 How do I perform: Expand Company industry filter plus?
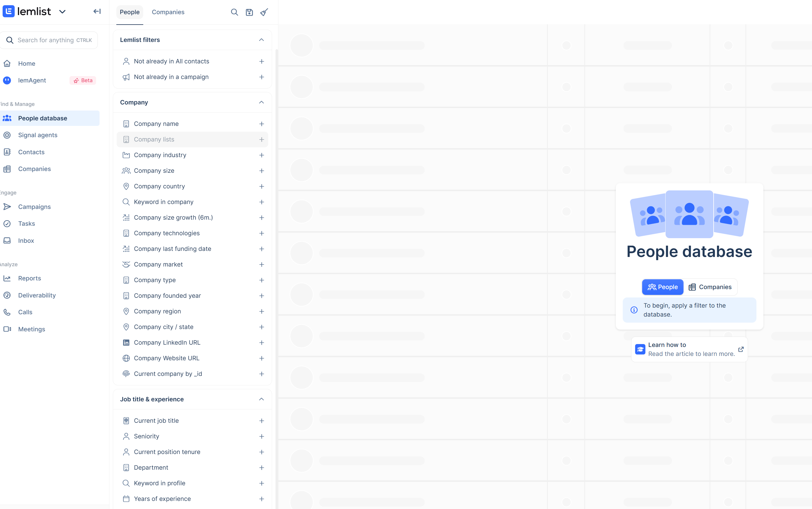point(262,155)
